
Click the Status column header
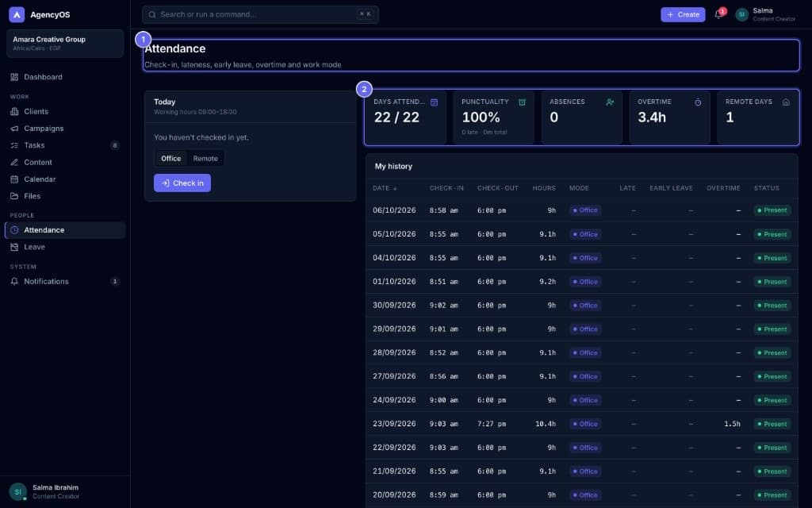coord(767,188)
